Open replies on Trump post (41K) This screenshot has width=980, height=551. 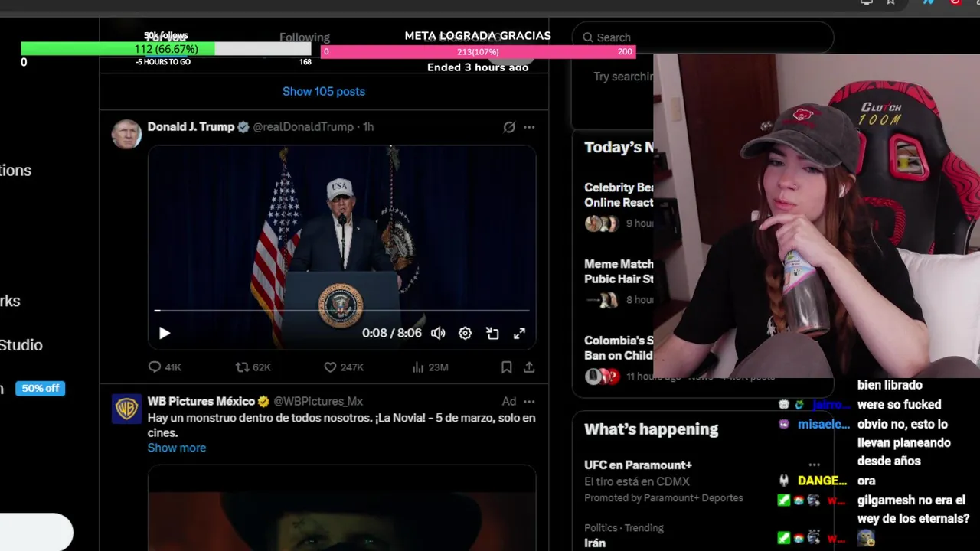pyautogui.click(x=165, y=367)
